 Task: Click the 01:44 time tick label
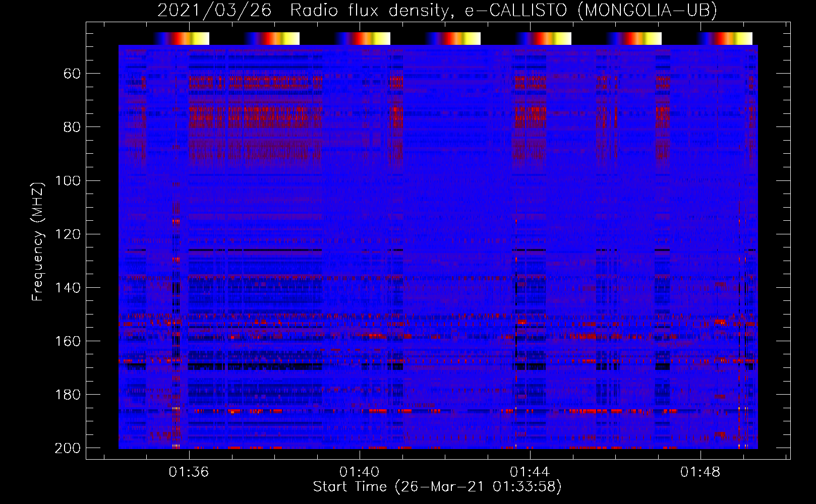[530, 472]
